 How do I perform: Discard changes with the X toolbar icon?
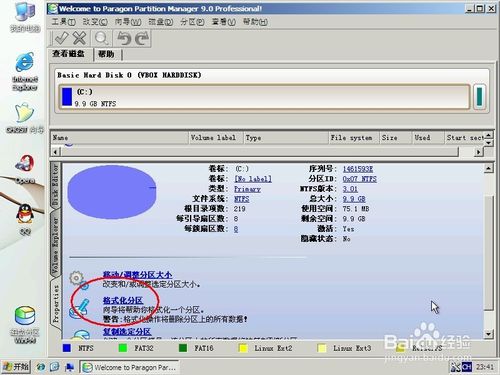coord(79,38)
